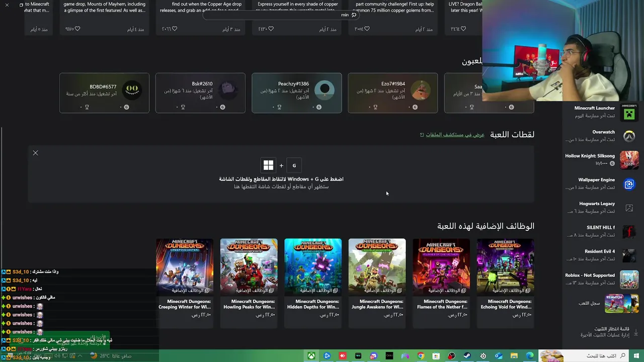
Task: Open Hogwarts Legacy from the sidebar
Action: [x=601, y=207]
